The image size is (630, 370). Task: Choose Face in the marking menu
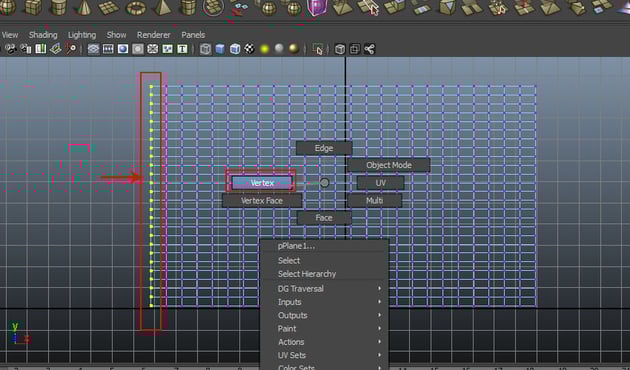324,218
